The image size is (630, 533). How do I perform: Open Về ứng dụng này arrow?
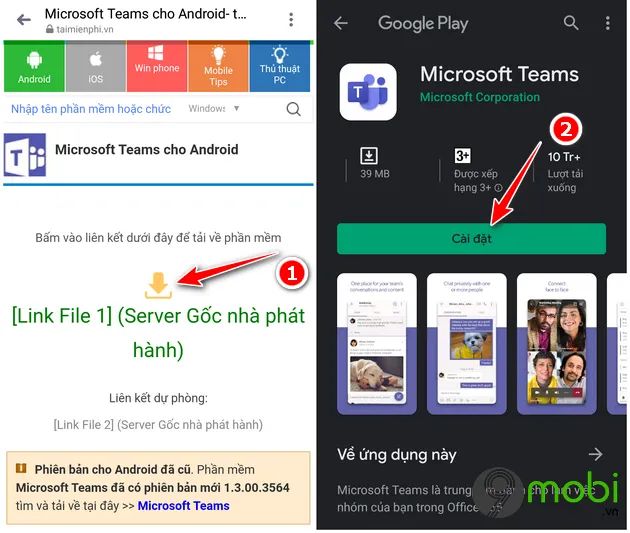(595, 454)
